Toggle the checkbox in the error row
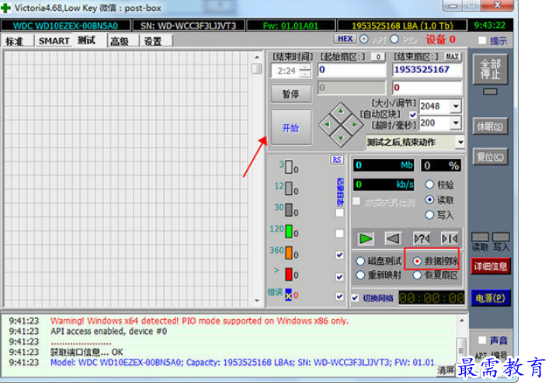 click(x=339, y=297)
